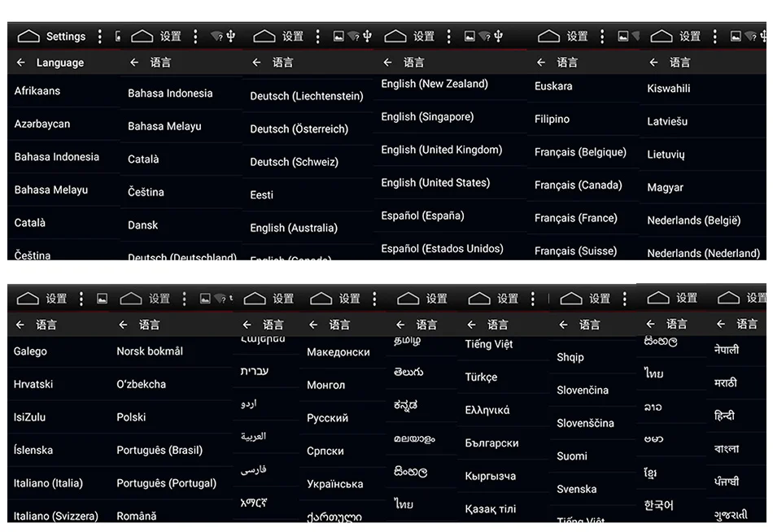Select עברית language
Viewport: 773px width, 532px height.
[x=255, y=371]
